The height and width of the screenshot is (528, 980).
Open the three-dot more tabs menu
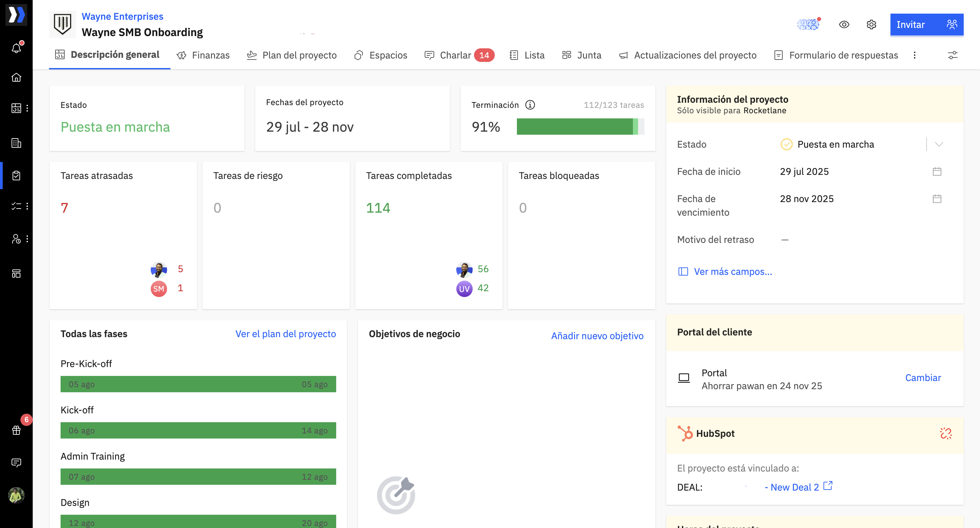[915, 55]
